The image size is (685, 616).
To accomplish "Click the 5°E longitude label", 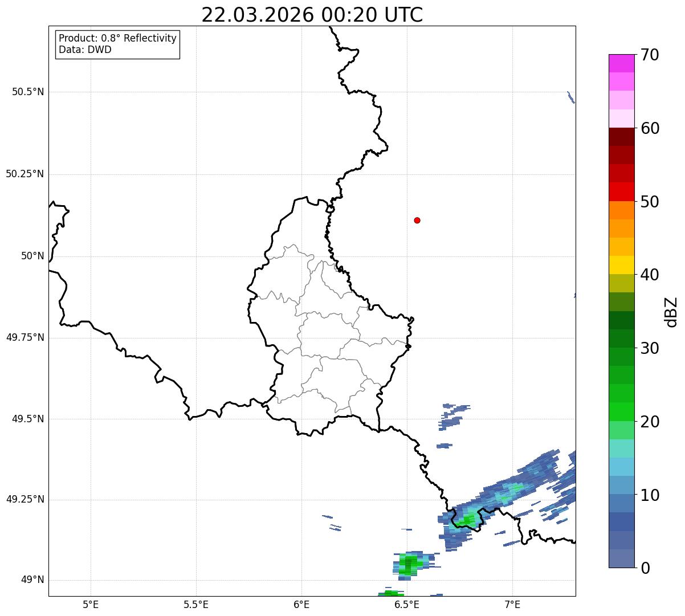I will [x=91, y=604].
